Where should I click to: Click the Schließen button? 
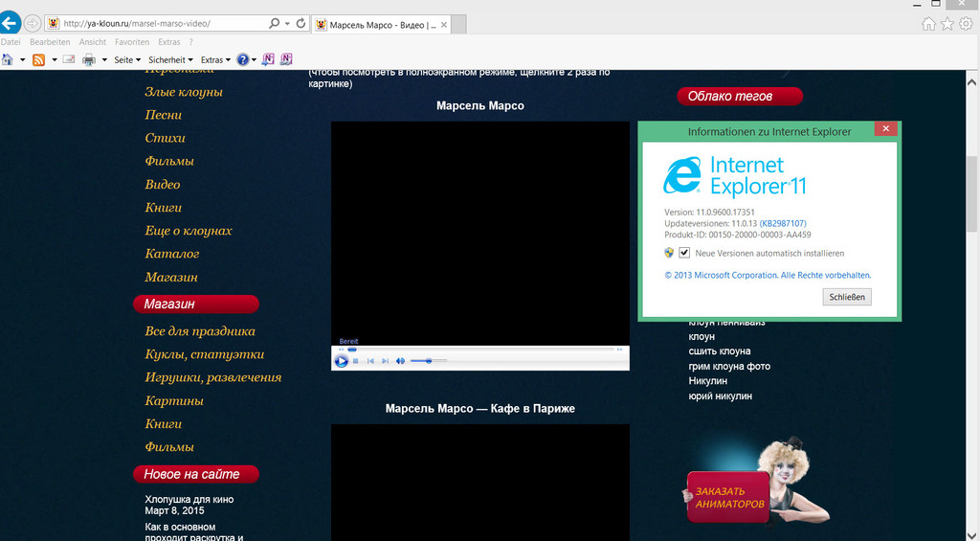[847, 297]
